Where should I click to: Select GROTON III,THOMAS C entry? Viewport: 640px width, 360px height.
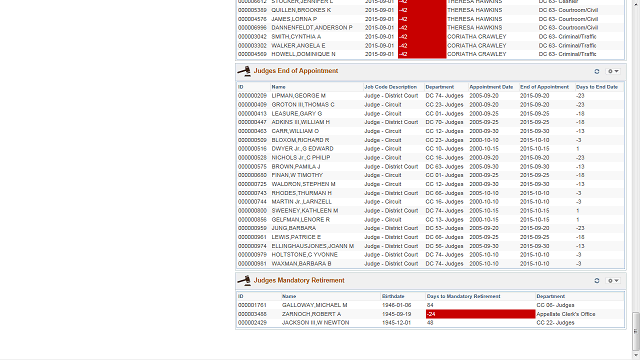(430, 105)
